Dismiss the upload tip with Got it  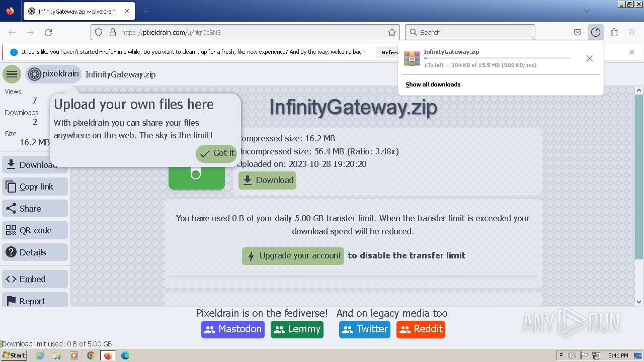pyautogui.click(x=216, y=153)
